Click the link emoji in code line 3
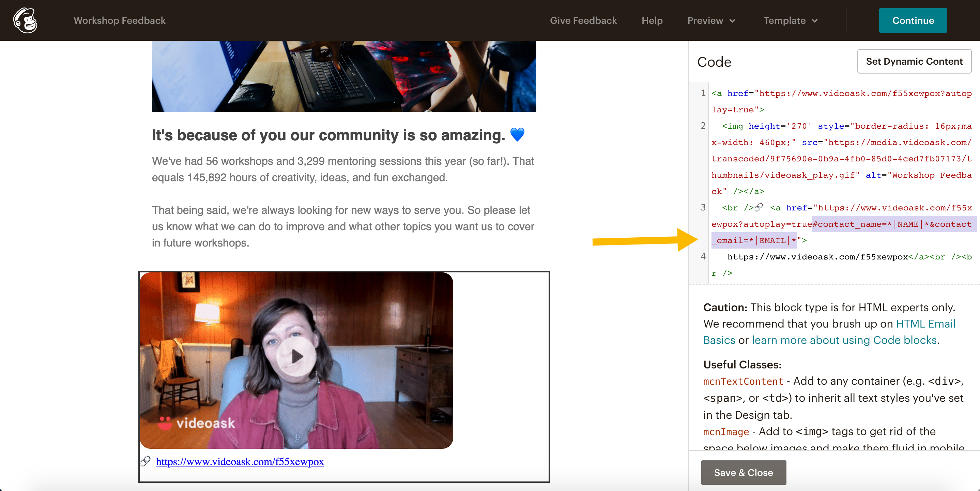 click(x=759, y=207)
